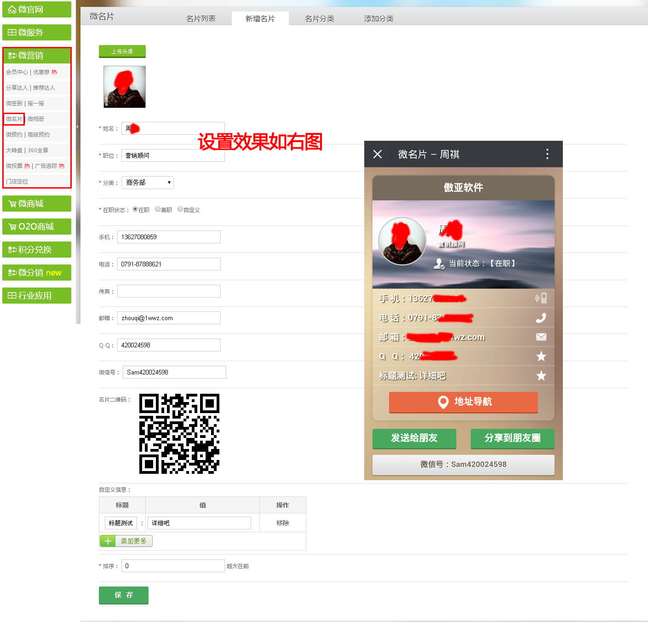
Task: Expand the 微商城 sidebar section
Action: click(37, 204)
